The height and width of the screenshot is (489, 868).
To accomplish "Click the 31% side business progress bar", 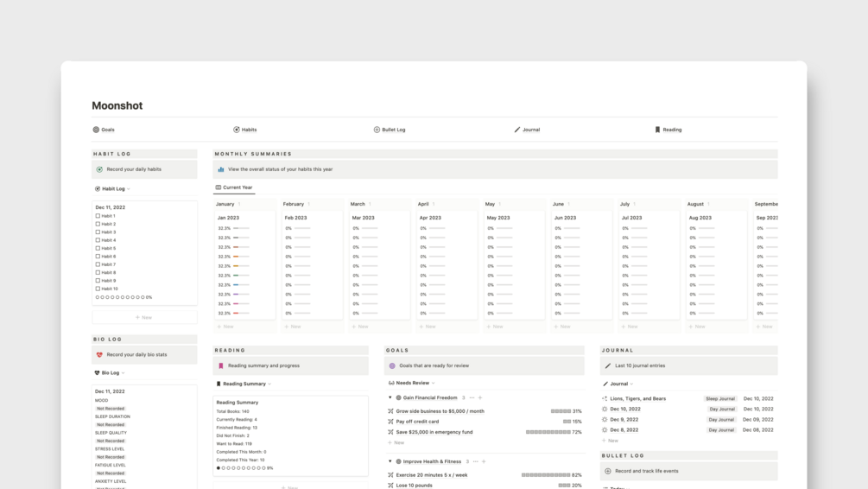I will coord(561,411).
